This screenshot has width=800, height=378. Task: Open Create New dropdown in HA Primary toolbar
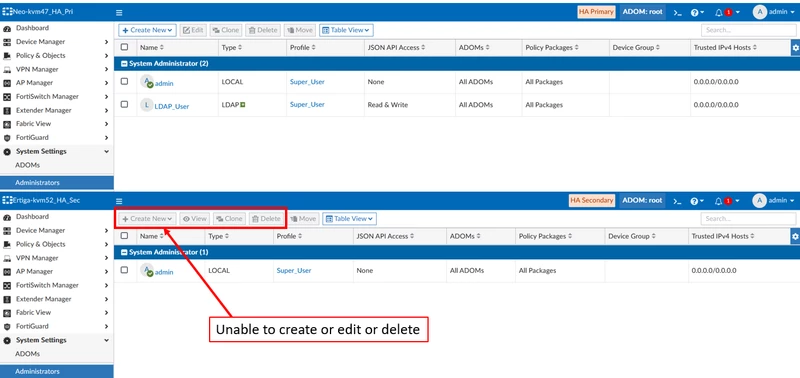coord(147,30)
